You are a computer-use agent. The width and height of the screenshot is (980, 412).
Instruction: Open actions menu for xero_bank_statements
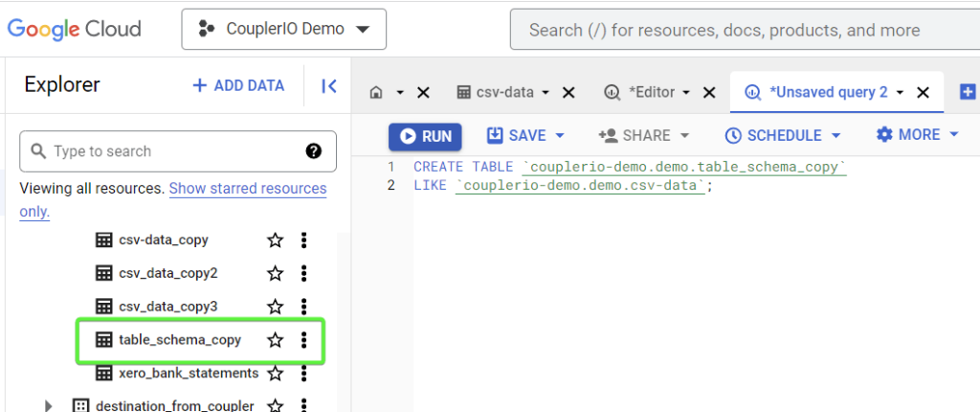[303, 373]
